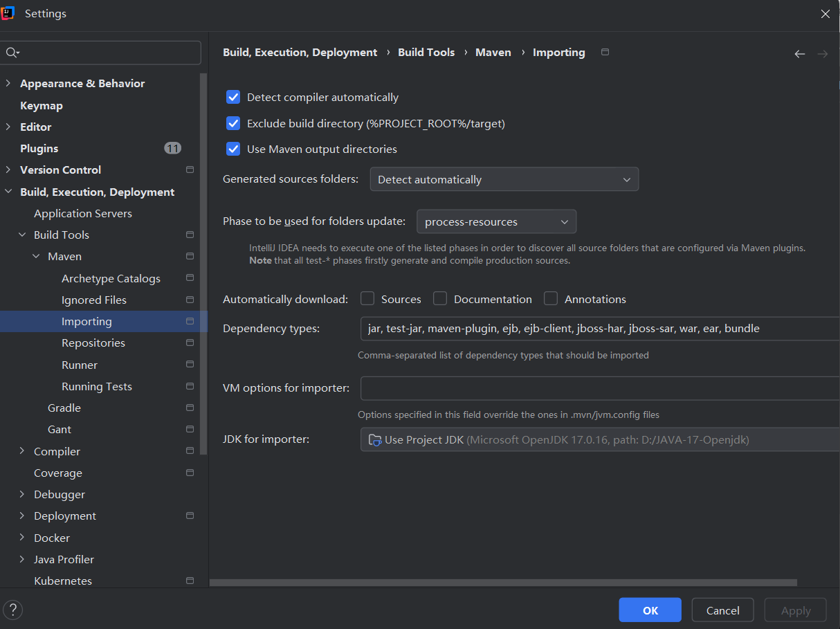
Task: Toggle Exclude build directory checkbox
Action: [x=233, y=123]
